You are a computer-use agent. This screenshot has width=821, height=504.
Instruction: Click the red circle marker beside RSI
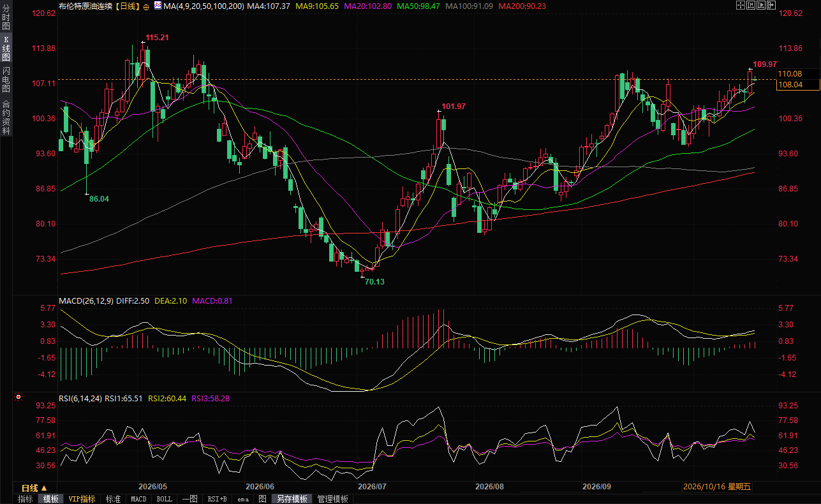tap(18, 397)
